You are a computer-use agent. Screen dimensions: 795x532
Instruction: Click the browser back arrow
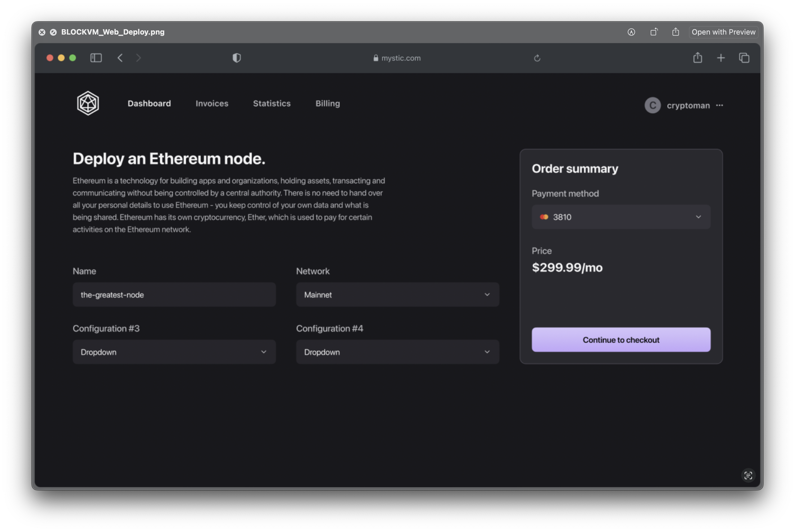pyautogui.click(x=120, y=58)
